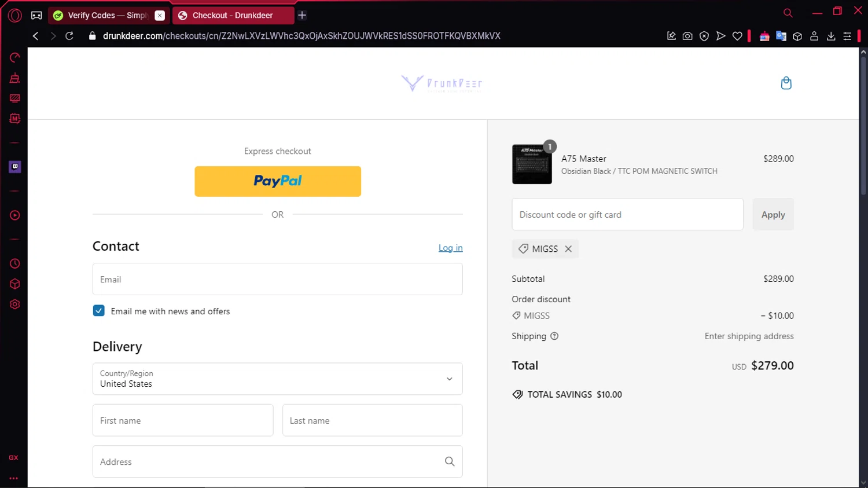Focus the First name field
This screenshot has height=488, width=868.
pyautogui.click(x=183, y=420)
